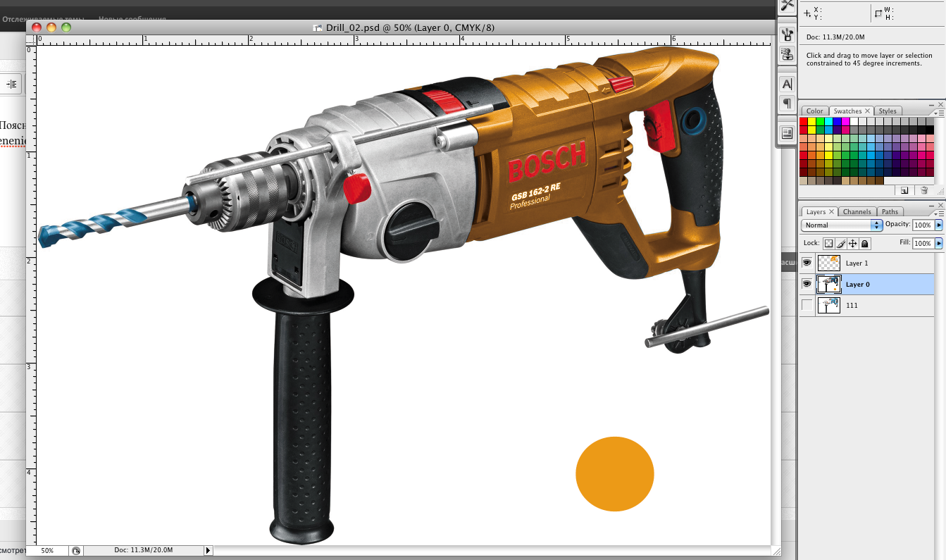Open the Layer Comps panel icon in the dock
The width and height of the screenshot is (946, 560).
[x=788, y=132]
